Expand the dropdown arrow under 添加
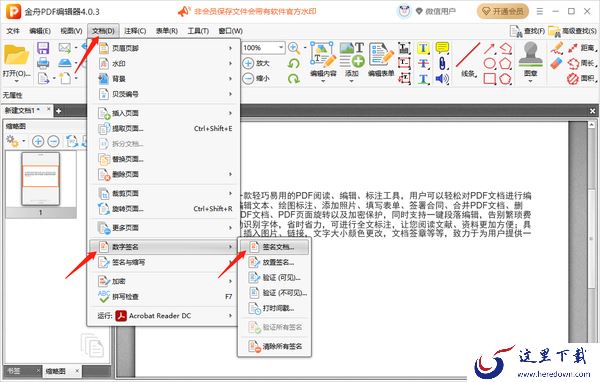Image resolution: width=600 pixels, height=382 pixels. pyautogui.click(x=352, y=81)
